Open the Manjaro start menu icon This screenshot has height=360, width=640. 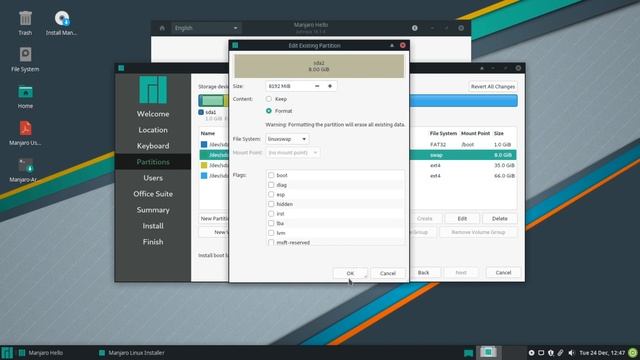[x=7, y=353]
